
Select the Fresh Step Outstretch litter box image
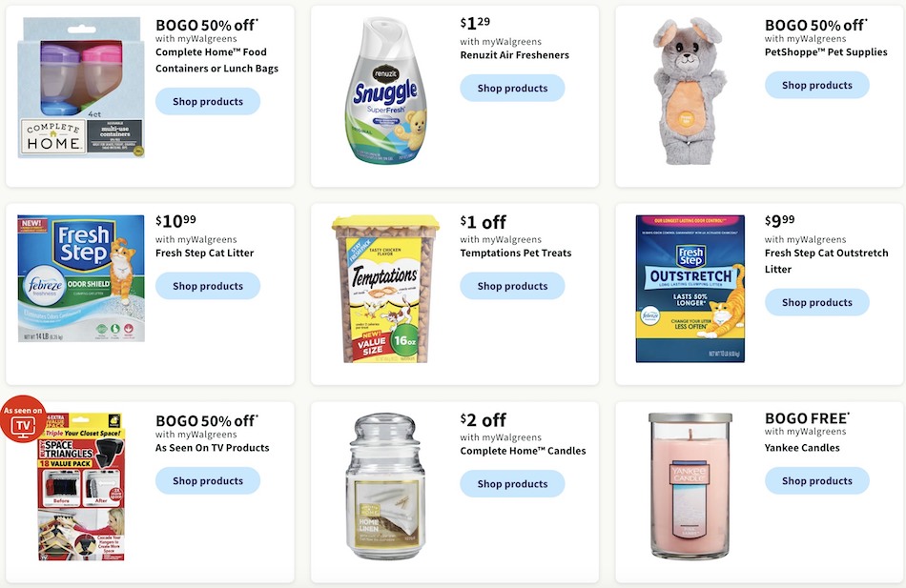690,289
